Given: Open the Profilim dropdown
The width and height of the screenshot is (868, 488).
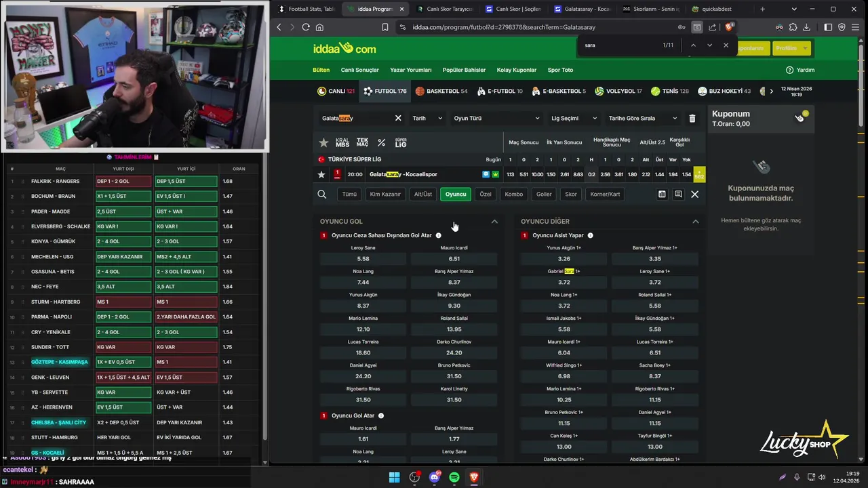Looking at the screenshot, I should point(791,48).
